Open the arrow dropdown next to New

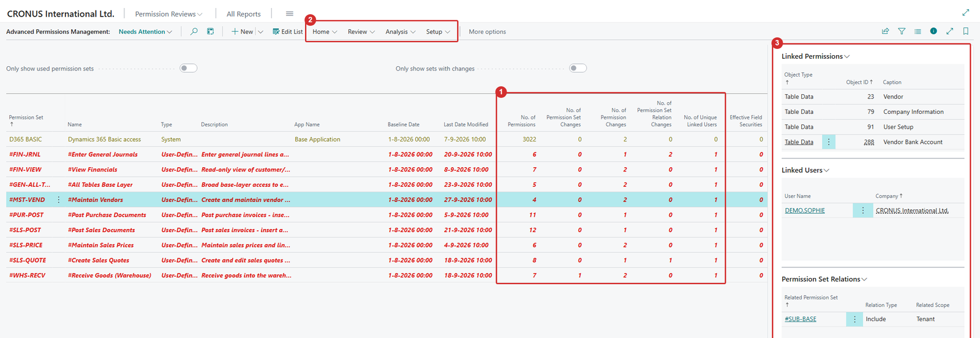260,32
